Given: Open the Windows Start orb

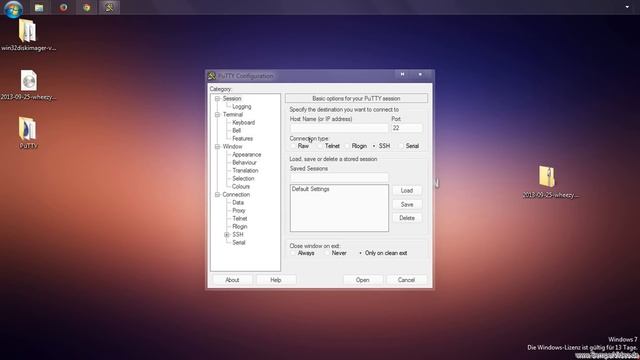Looking at the screenshot, I should click(x=13, y=8).
